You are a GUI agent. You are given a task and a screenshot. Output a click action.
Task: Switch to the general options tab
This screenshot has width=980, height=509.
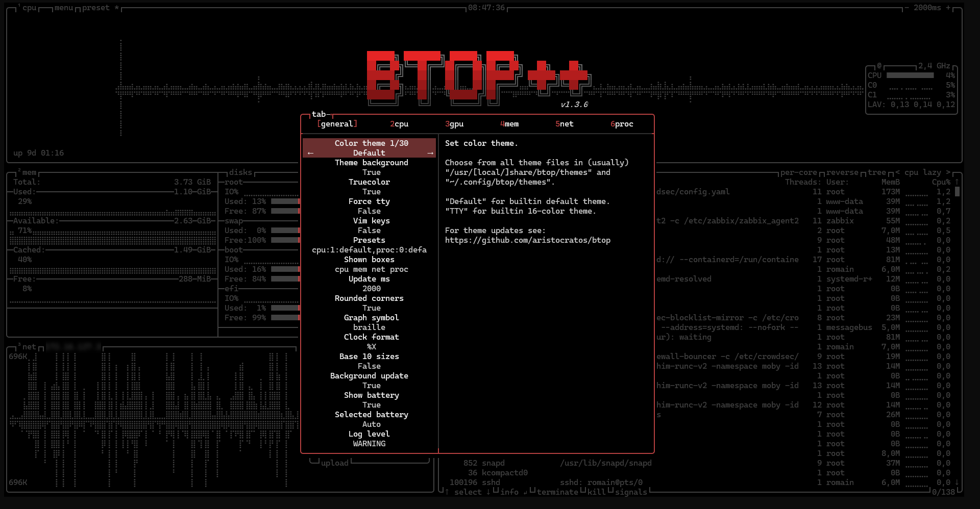(x=337, y=124)
